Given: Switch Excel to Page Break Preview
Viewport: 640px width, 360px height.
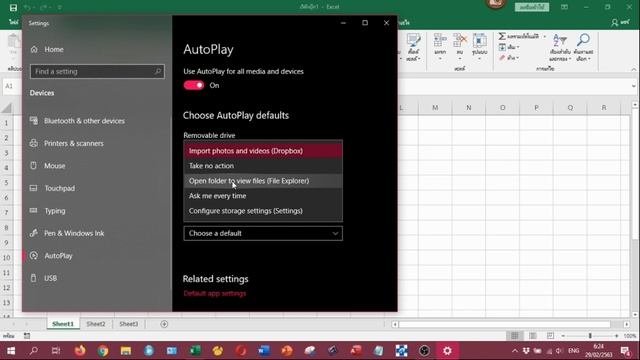Looking at the screenshot, I should click(551, 336).
